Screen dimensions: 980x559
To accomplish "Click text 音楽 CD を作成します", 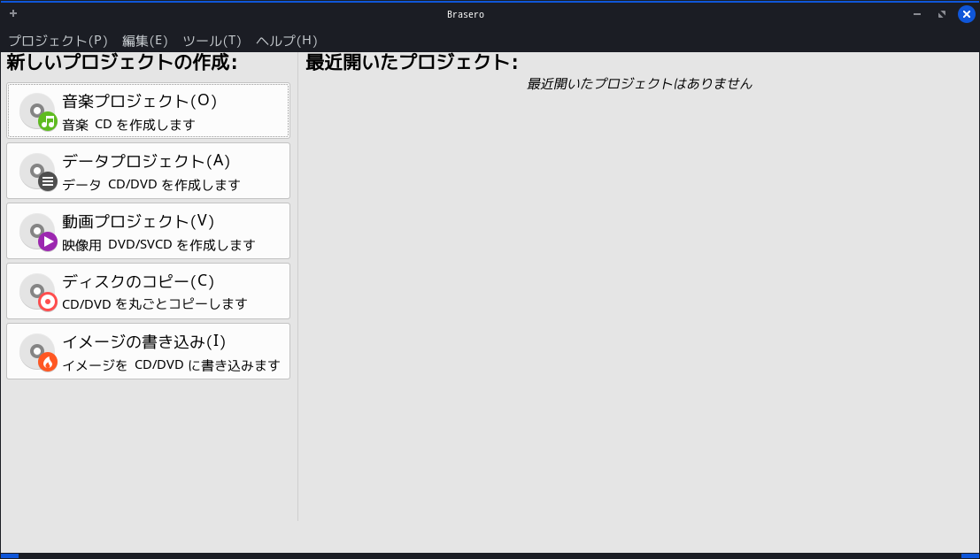I will click(x=128, y=125).
